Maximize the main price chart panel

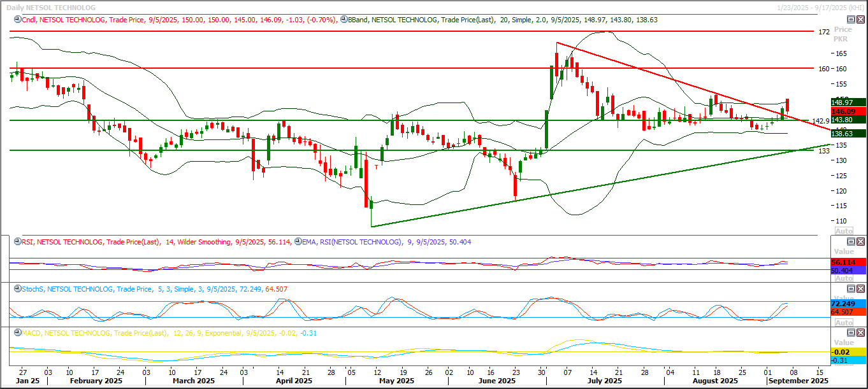point(850,20)
